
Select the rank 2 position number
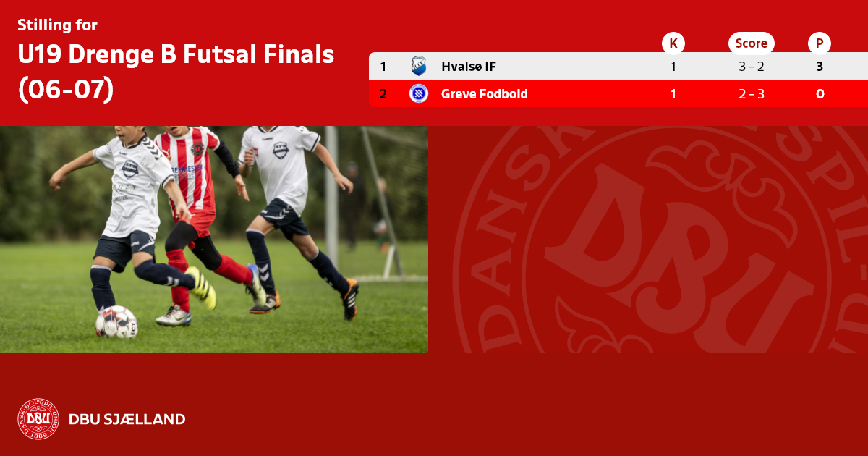point(383,94)
